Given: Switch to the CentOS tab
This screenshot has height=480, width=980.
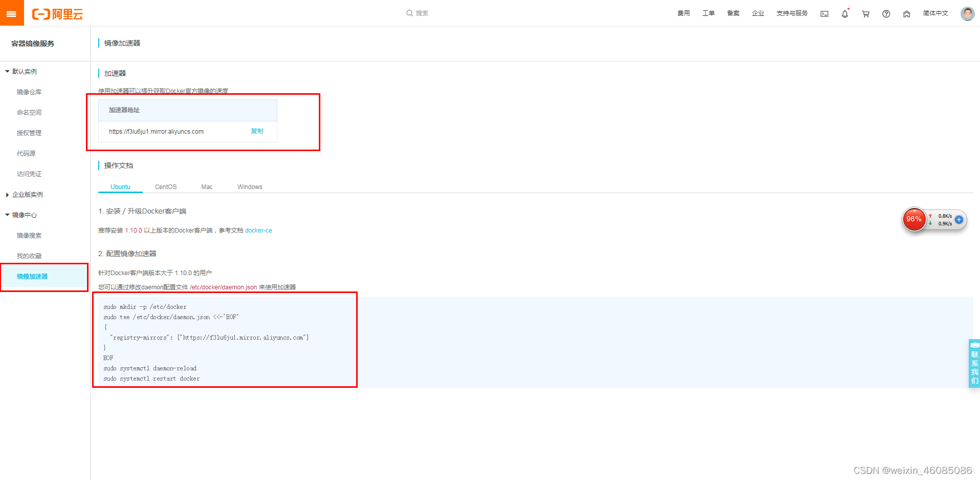Looking at the screenshot, I should [166, 187].
